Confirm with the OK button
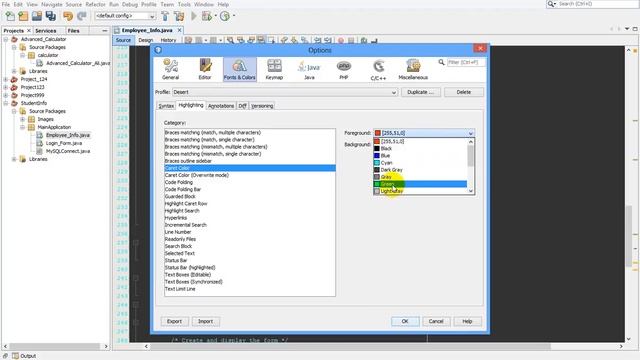 click(x=405, y=322)
